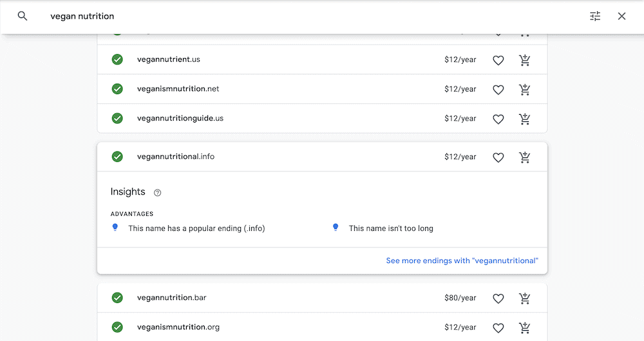Select the vegannutritionguide.us domain name
644x341 pixels.
(x=180, y=119)
